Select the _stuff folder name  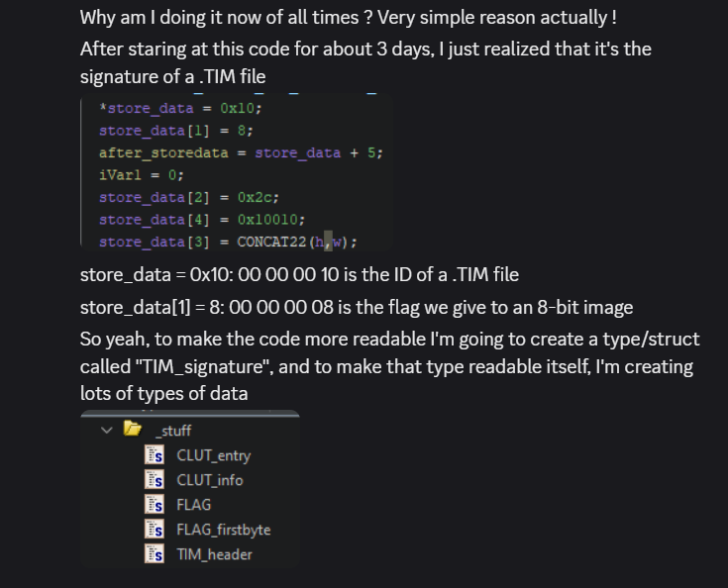pos(173,430)
